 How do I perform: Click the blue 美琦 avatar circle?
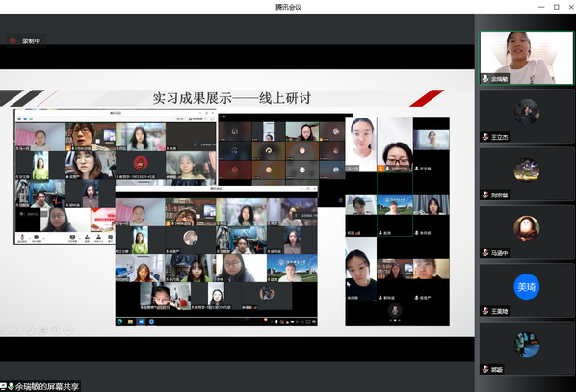527,287
